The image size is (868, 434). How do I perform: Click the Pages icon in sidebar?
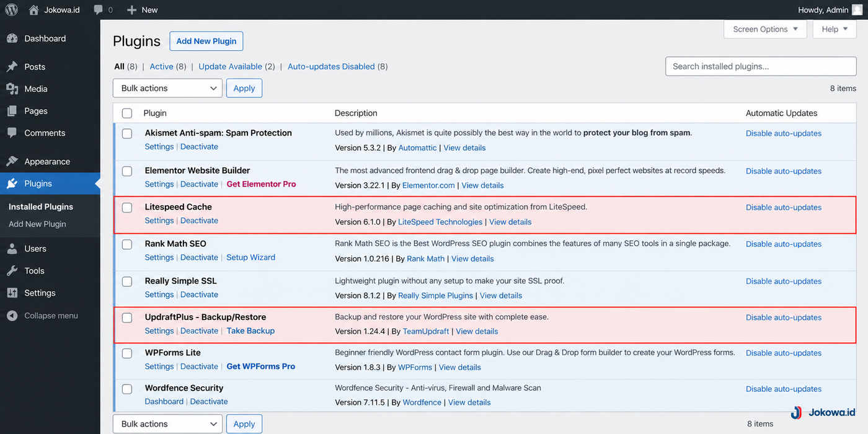[12, 111]
